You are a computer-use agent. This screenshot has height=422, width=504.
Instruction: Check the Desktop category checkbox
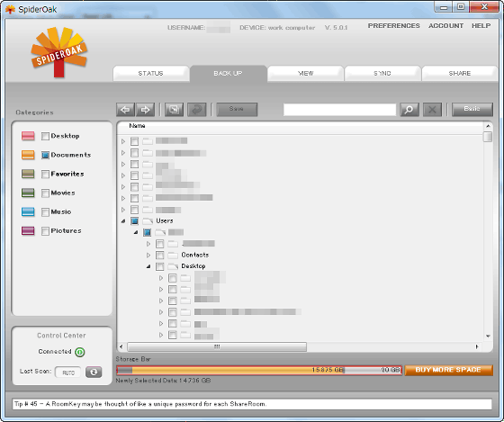point(45,136)
